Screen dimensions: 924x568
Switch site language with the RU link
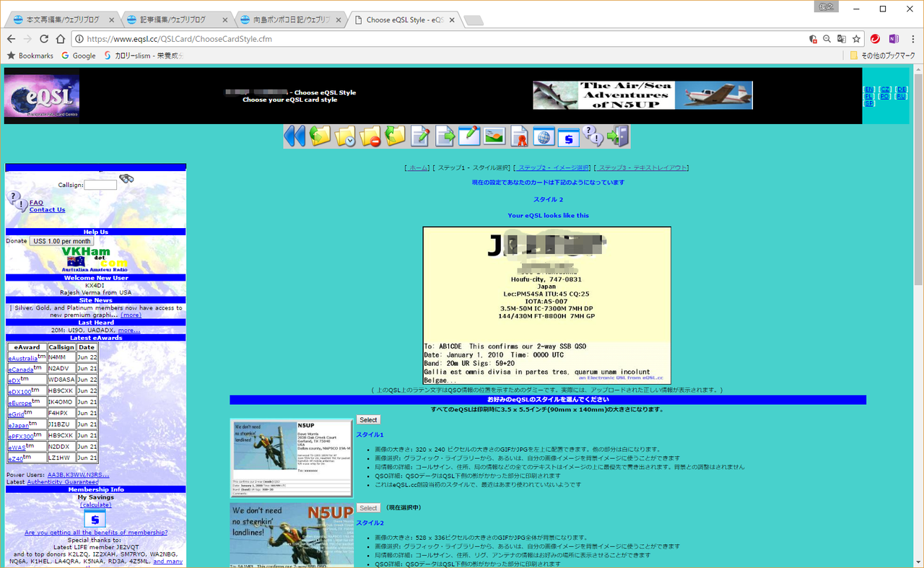[x=901, y=97]
